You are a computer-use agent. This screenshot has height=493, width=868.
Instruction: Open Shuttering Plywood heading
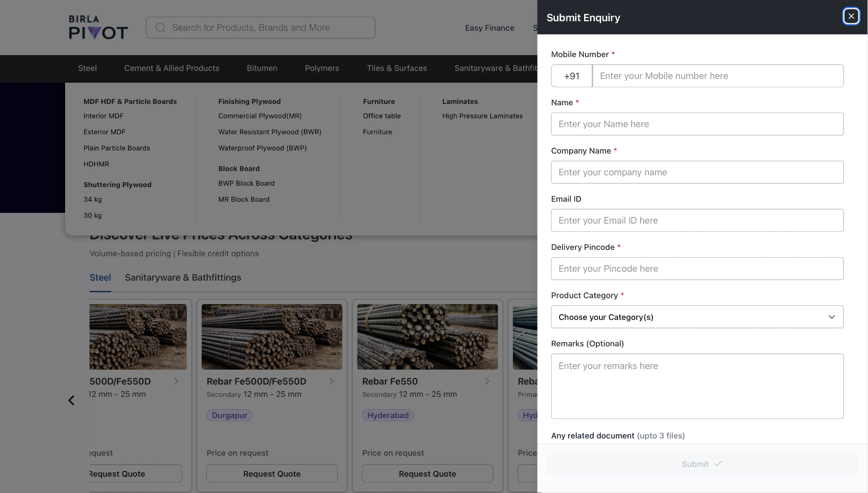118,185
